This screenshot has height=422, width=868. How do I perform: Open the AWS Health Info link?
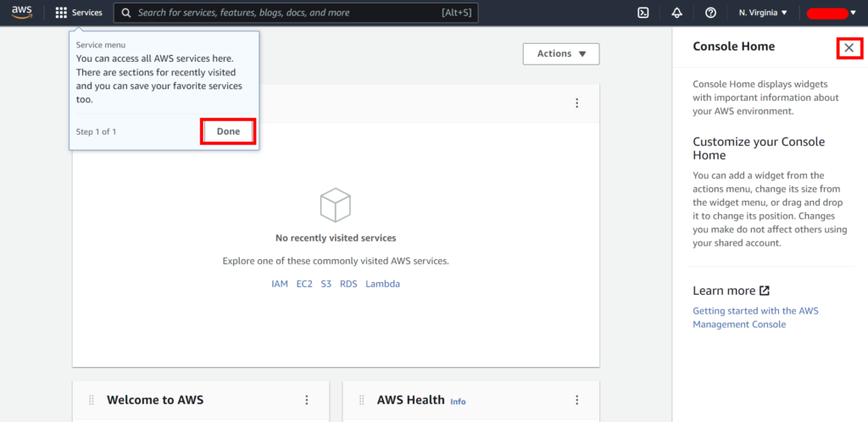(458, 402)
